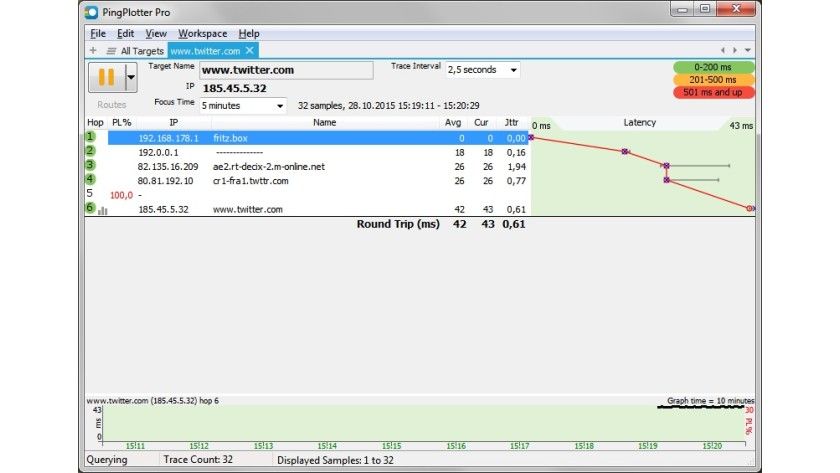Viewport: 840px width, 473px height.
Task: Pause the running trace
Action: [x=107, y=77]
